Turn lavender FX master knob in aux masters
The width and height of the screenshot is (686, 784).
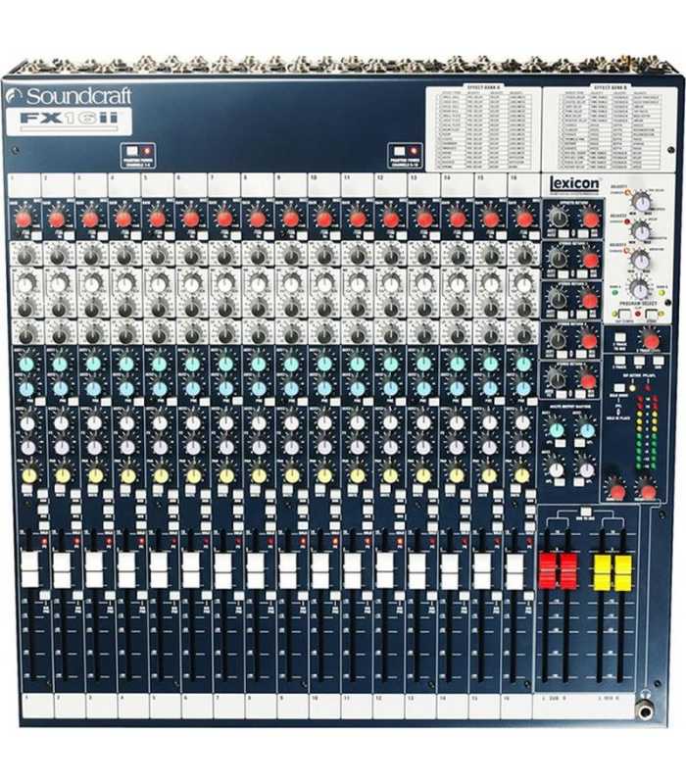586,470
